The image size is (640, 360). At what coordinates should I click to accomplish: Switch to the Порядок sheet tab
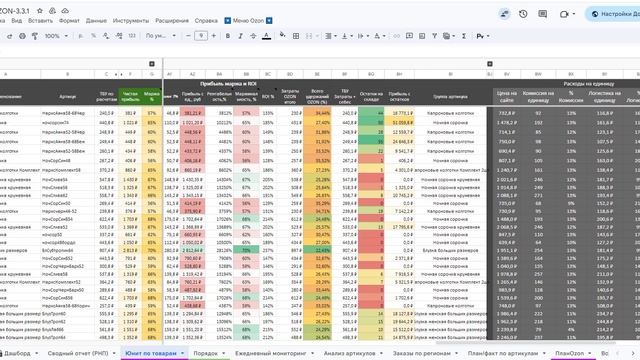click(206, 353)
